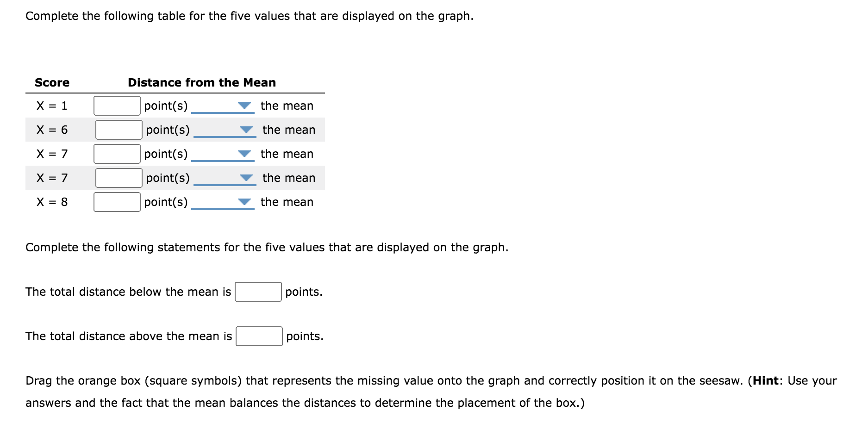Screen dimensions: 868x423
Task: Click the distance input box for the first X = 7
Action: pyautogui.click(x=117, y=154)
